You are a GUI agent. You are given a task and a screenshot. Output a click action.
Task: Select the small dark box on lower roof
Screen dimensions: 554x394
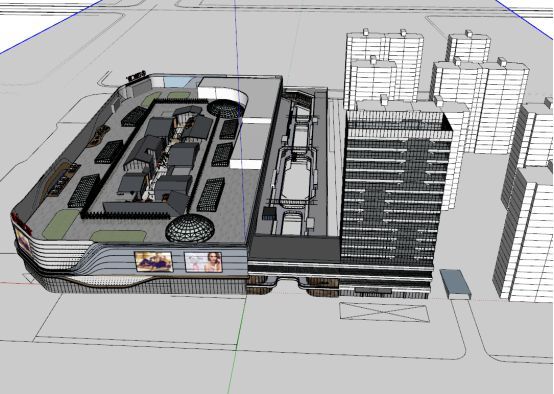coord(270,213)
